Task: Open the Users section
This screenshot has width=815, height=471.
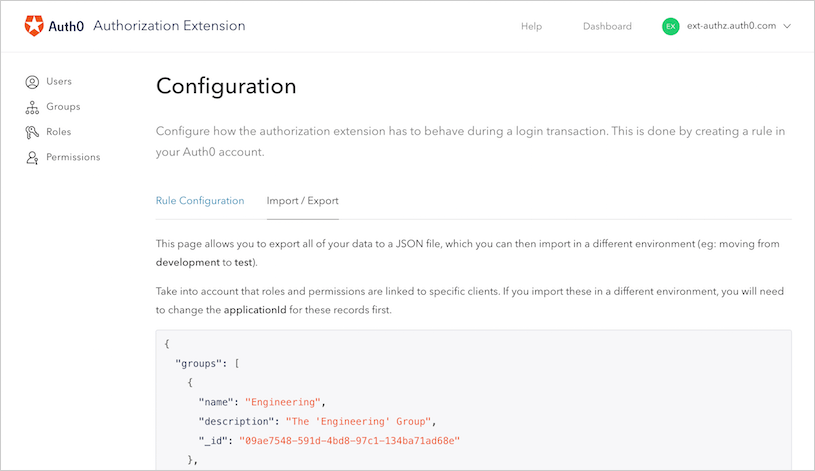Action: (x=59, y=82)
